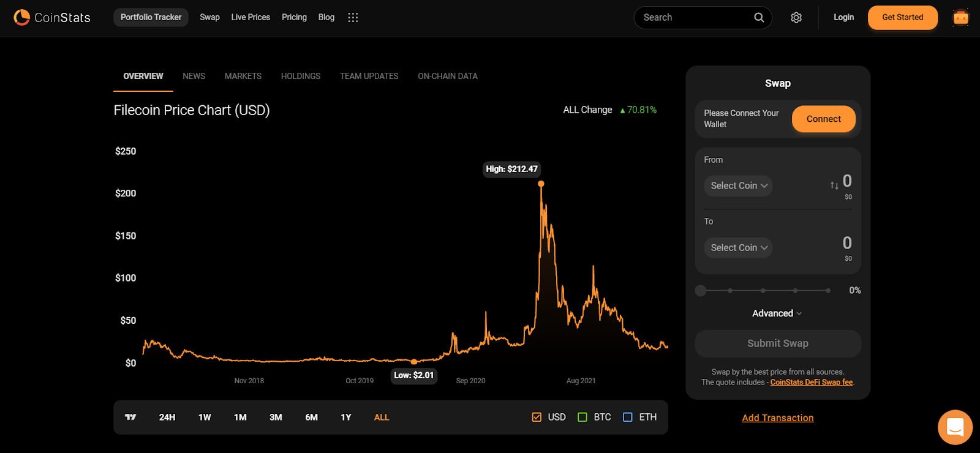Click the swap percentage slider handle
Screen dimensions: 980x453
tap(701, 291)
